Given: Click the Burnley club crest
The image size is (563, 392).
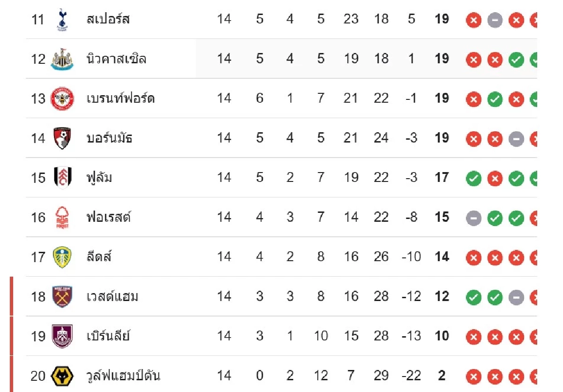Looking at the screenshot, I should click(x=62, y=336).
